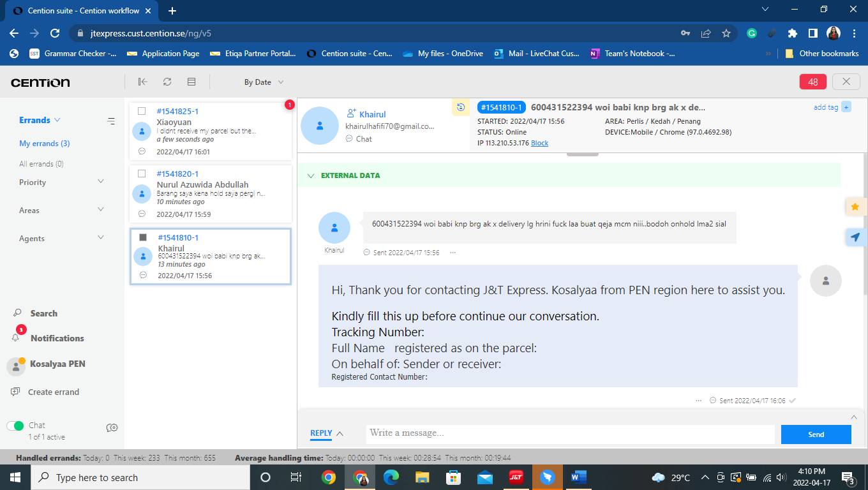
Task: Click the blue paper plane icon
Action: (x=855, y=237)
